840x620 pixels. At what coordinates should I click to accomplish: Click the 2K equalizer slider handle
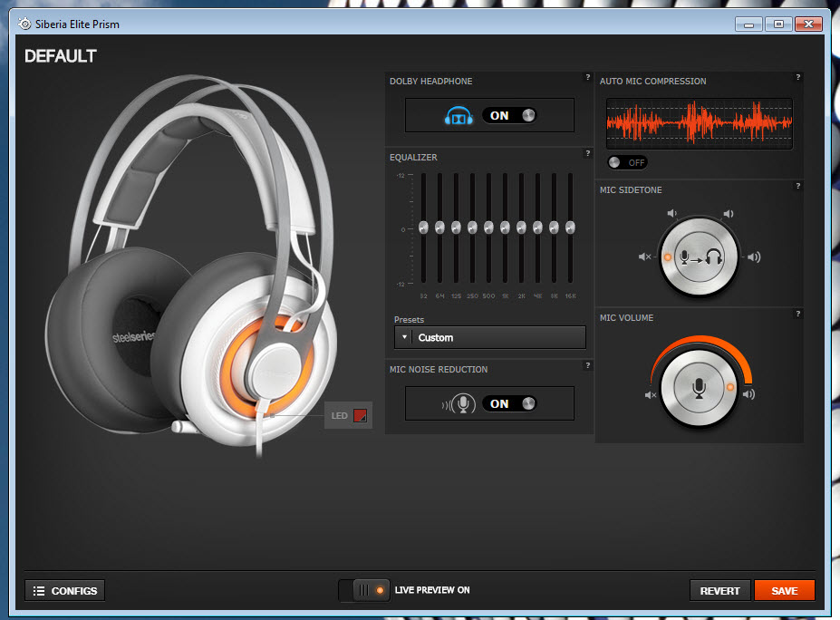[x=521, y=228]
